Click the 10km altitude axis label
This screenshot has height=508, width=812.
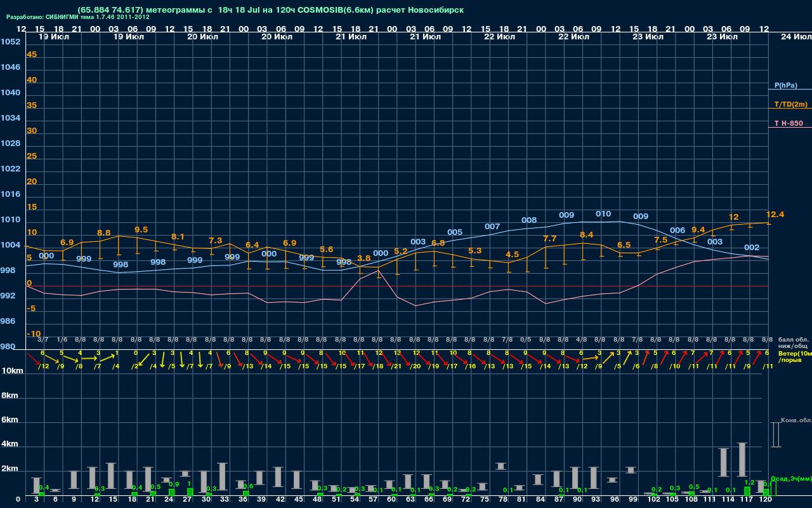click(x=12, y=371)
